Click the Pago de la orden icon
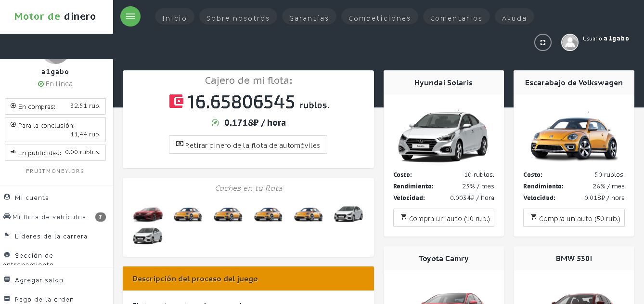Image resolution: width=644 pixels, height=304 pixels. tap(6, 298)
